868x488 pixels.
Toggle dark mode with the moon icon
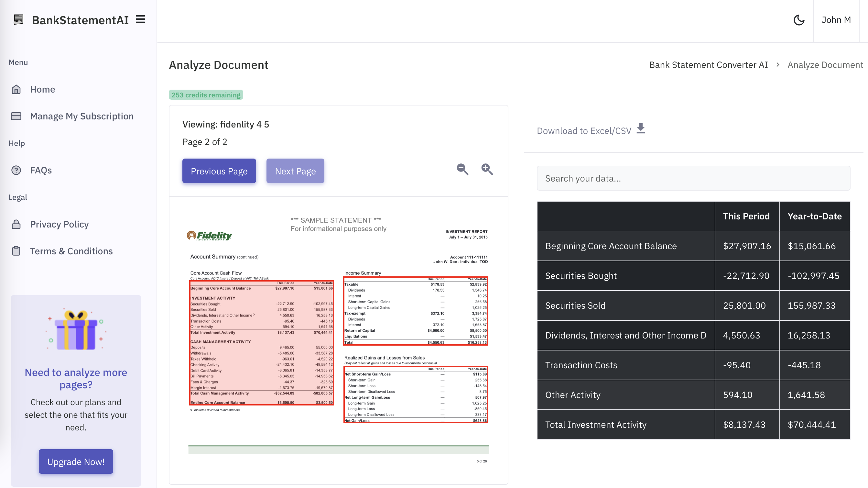coord(798,20)
